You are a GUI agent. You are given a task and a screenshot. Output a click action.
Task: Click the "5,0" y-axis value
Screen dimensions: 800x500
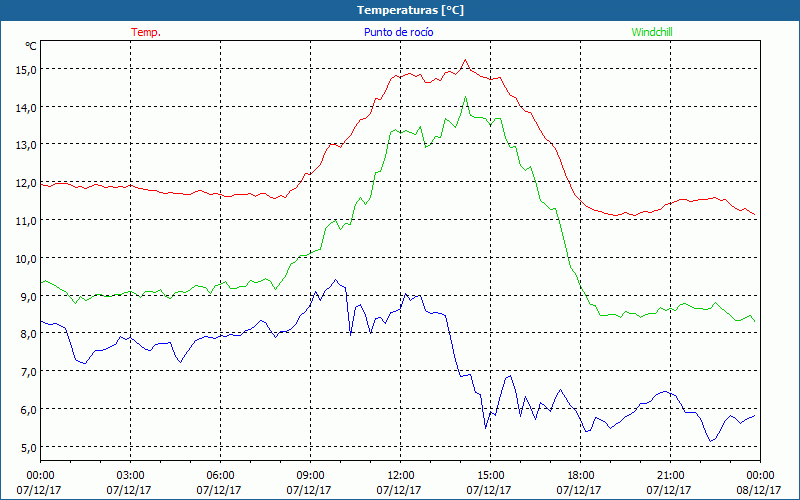[29, 447]
